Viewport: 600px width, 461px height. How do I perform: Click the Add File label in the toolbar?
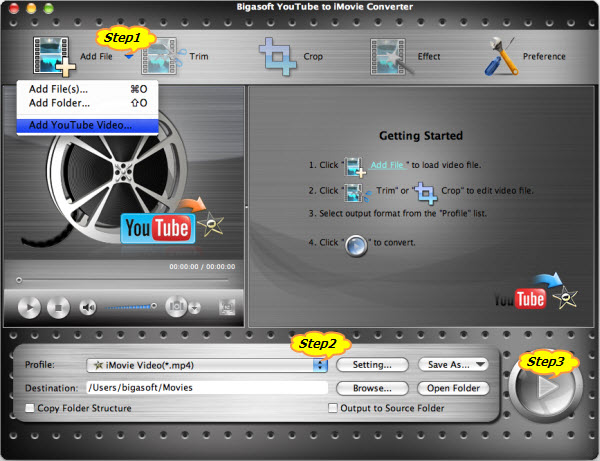click(96, 56)
